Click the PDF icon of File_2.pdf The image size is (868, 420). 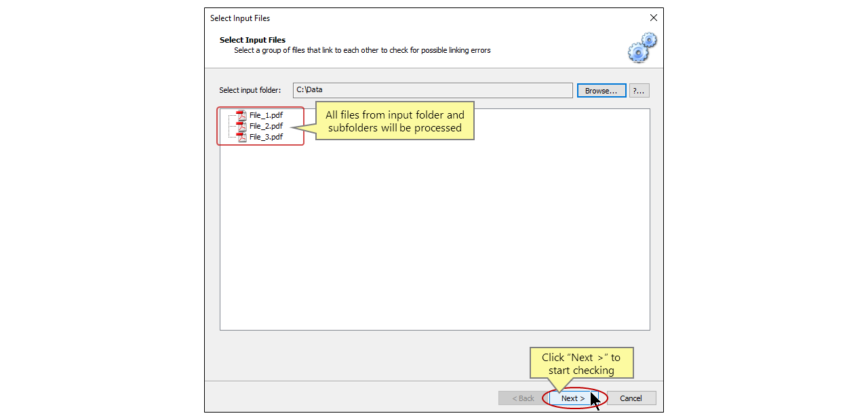[241, 126]
